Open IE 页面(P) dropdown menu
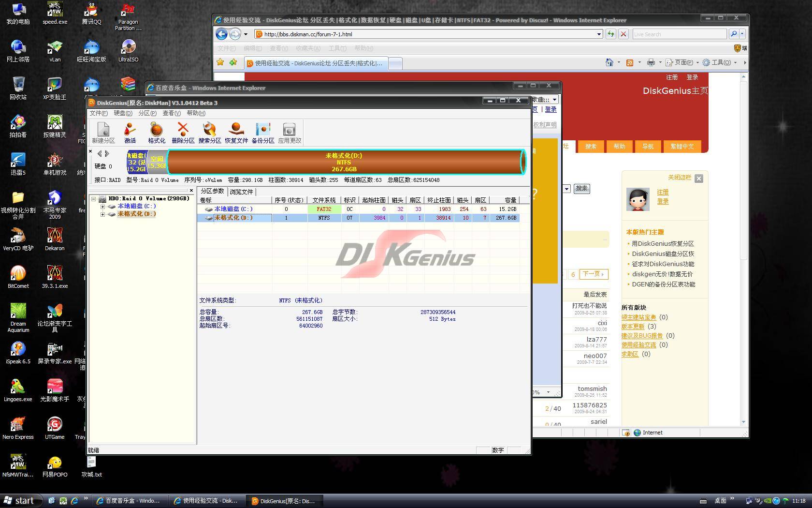This screenshot has width=812, height=508. click(x=682, y=62)
